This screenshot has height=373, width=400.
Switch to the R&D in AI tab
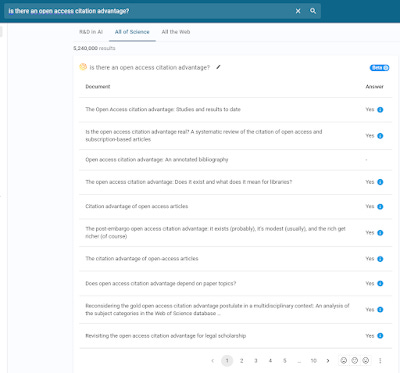click(91, 32)
